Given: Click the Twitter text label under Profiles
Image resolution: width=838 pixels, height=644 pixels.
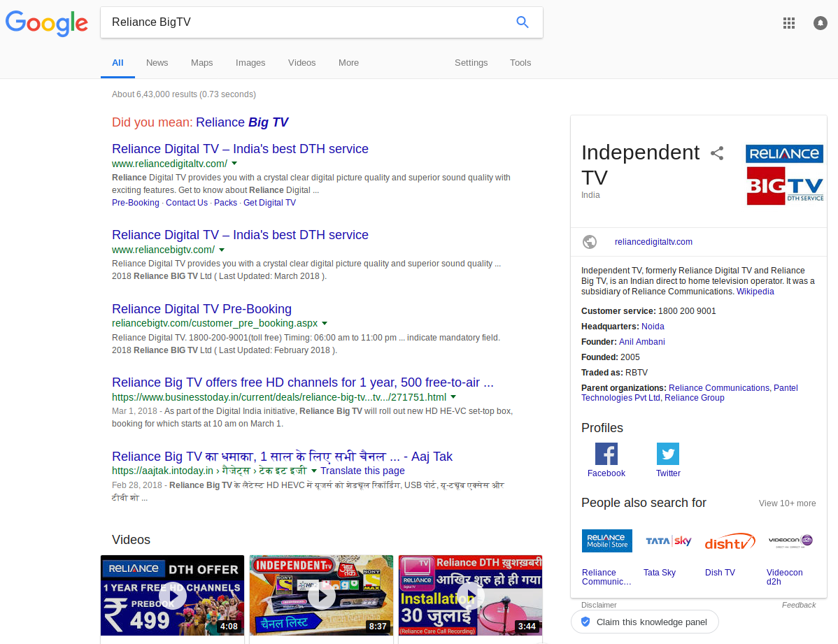Looking at the screenshot, I should tap(668, 473).
